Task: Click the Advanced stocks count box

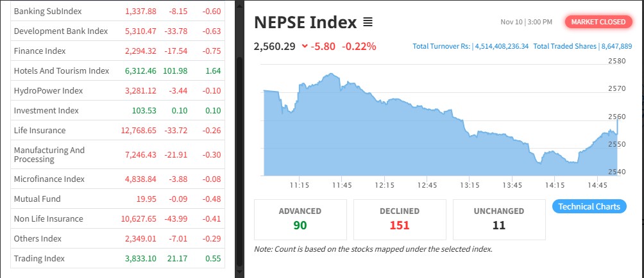Action: point(300,218)
